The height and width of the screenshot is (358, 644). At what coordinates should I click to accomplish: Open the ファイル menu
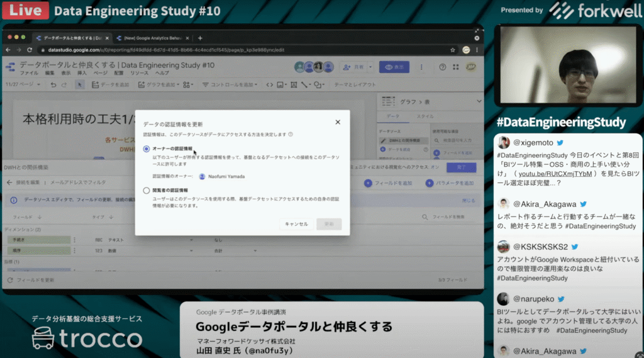28,73
